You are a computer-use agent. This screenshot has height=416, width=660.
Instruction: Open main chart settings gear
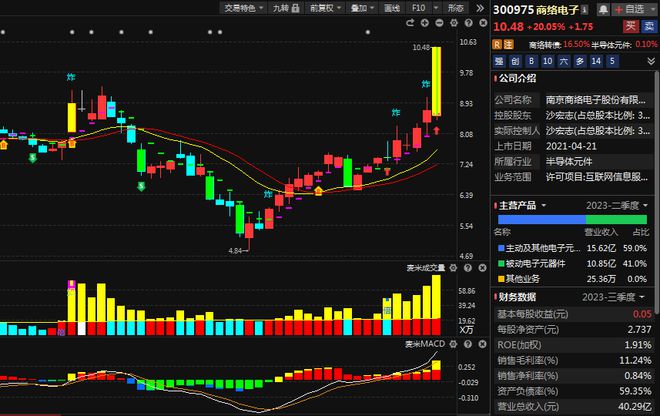[x=454, y=23]
